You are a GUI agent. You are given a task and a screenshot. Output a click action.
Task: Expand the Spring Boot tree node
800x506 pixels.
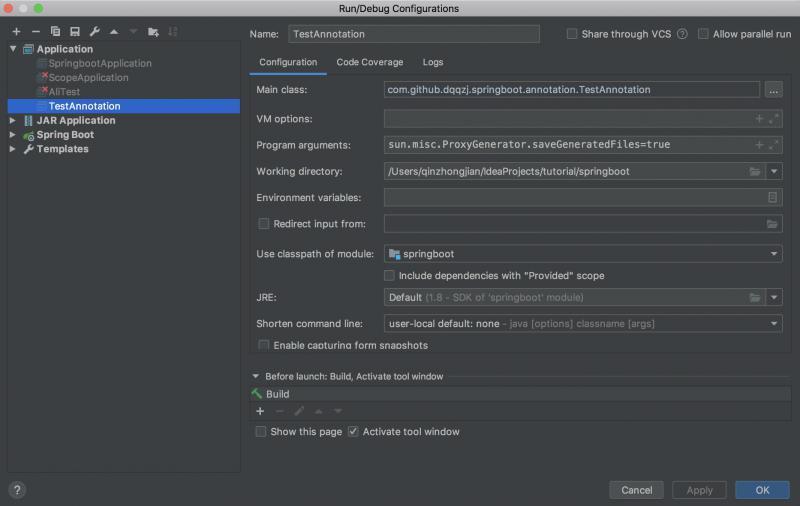pos(13,135)
